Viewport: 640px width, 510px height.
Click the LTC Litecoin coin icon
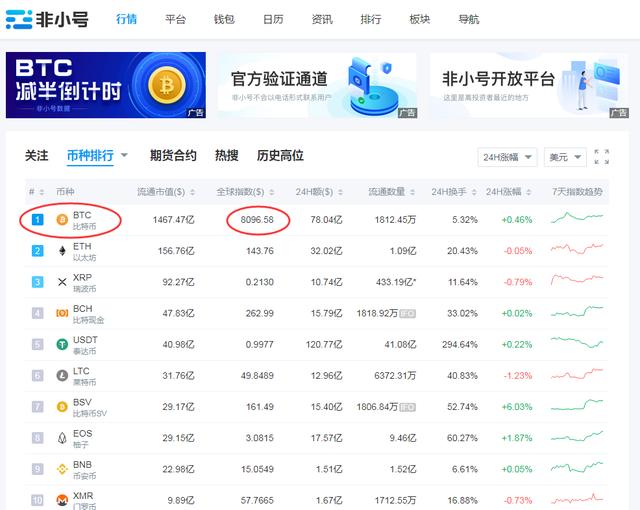(x=62, y=375)
